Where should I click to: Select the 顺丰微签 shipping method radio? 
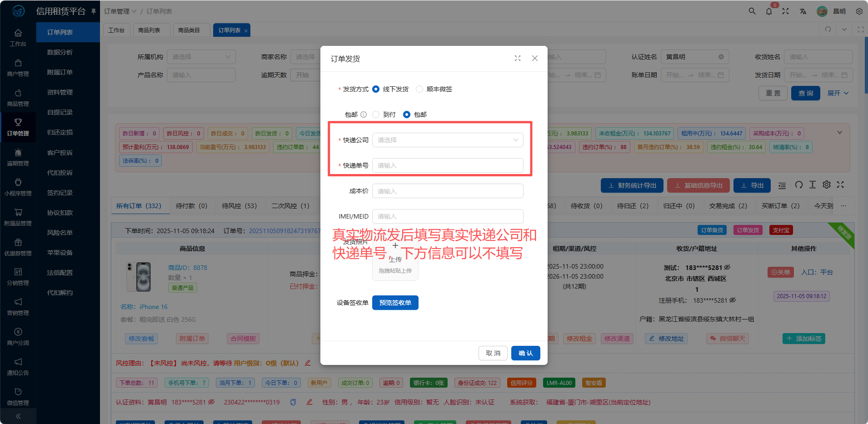[x=419, y=89]
